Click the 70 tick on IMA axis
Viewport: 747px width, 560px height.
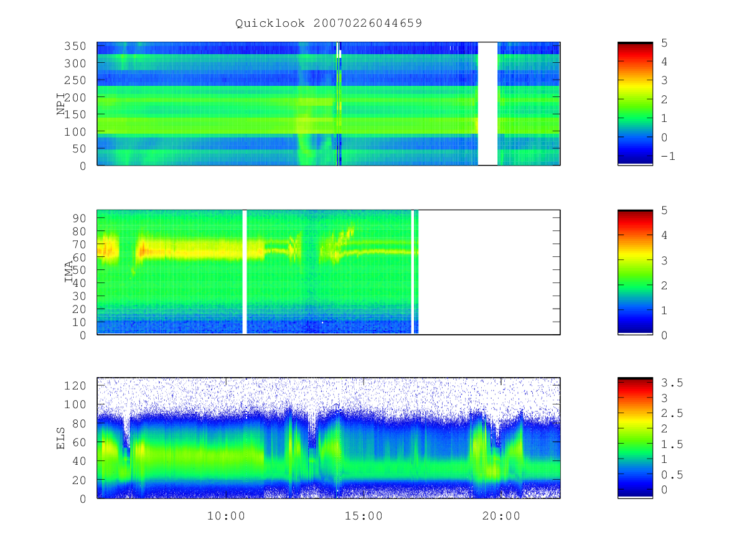[x=80, y=244]
